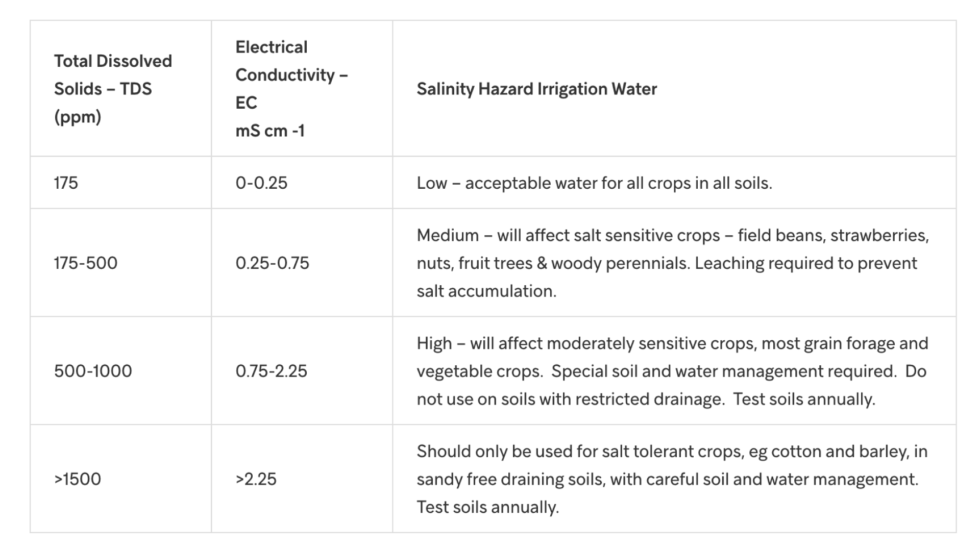The width and height of the screenshot is (980, 551).
Task: Select the EC range 0.25-0.75
Action: click(302, 262)
